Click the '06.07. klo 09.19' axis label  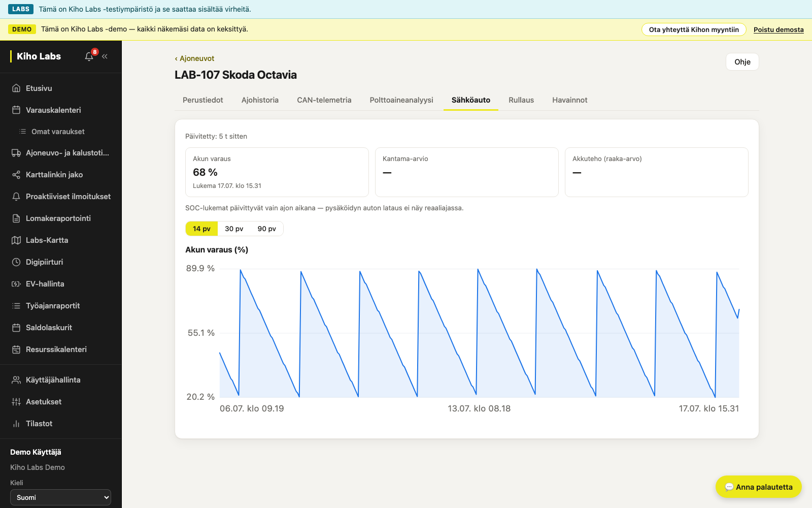click(252, 408)
